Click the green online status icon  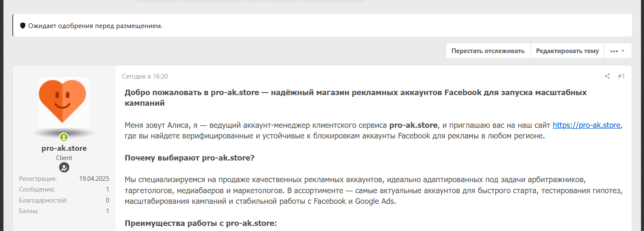tap(64, 137)
